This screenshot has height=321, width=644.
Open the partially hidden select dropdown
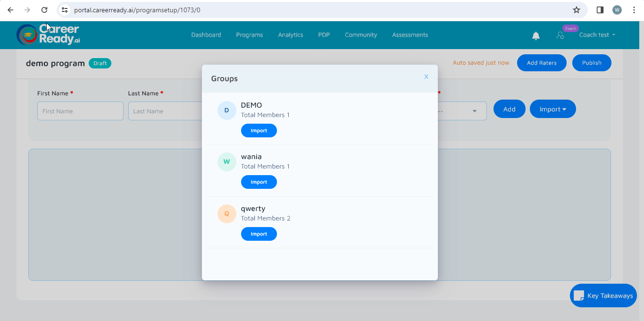[x=462, y=111]
